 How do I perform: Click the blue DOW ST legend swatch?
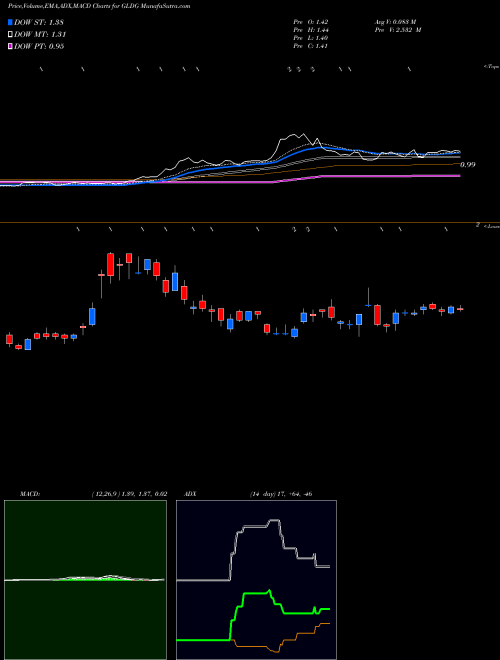coord(11,22)
